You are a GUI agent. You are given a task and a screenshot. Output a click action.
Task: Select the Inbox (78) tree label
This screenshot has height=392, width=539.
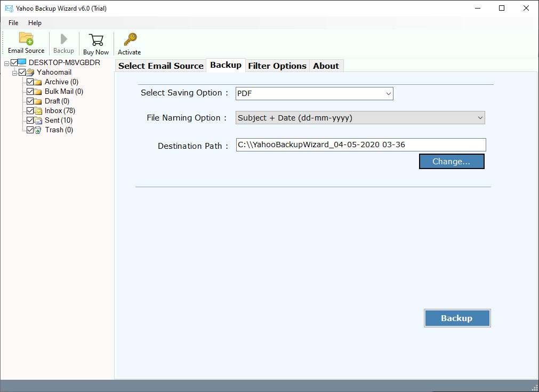(60, 111)
